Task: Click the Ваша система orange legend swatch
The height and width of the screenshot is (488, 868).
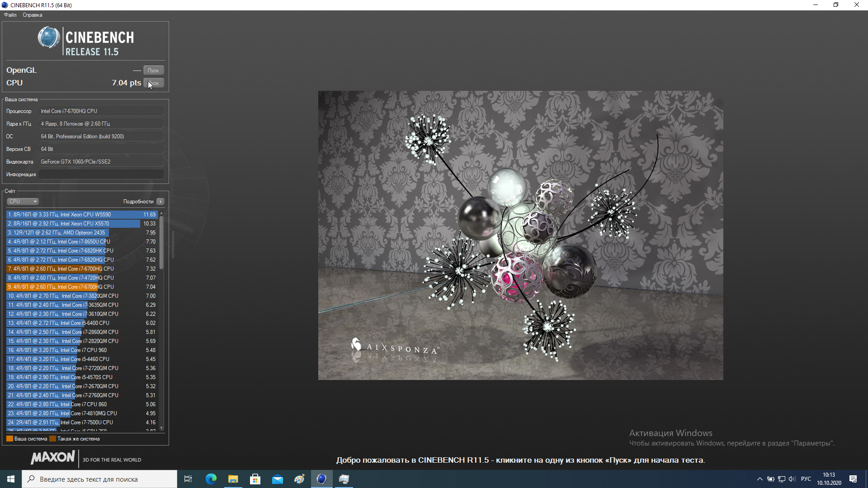Action: point(9,439)
